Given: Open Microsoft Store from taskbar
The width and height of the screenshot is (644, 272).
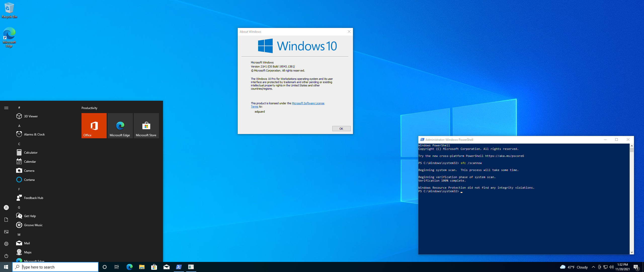Looking at the screenshot, I should pos(154,267).
